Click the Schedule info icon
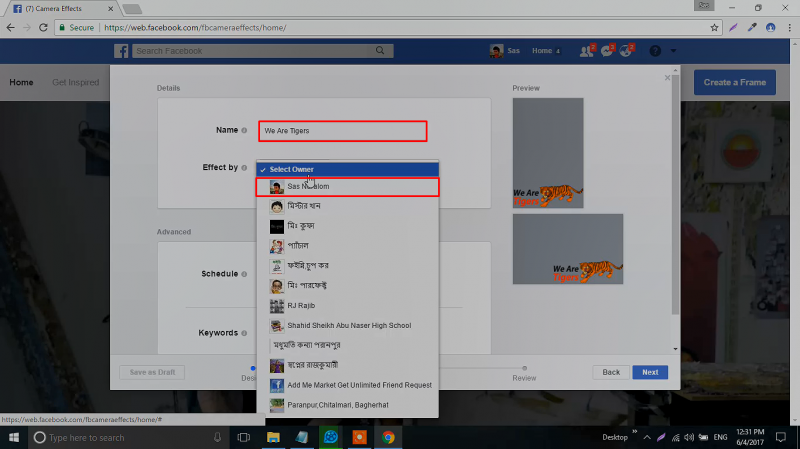Screen dimensions: 800x449 click(244, 275)
